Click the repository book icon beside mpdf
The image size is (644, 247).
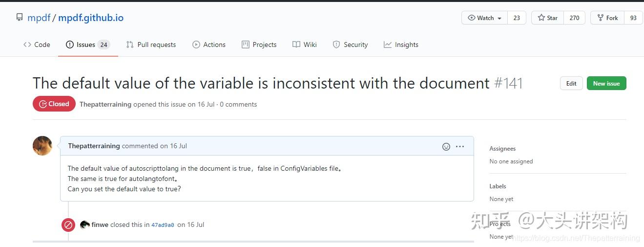click(x=20, y=18)
